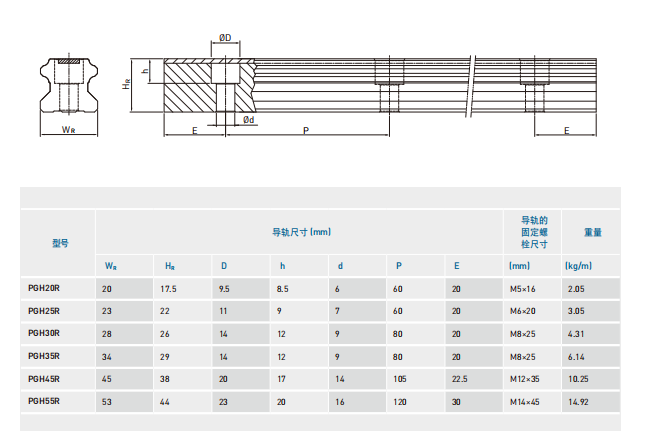The image size is (648, 444).
Task: Click the M12×35 bolt size cell
Action: (x=524, y=379)
